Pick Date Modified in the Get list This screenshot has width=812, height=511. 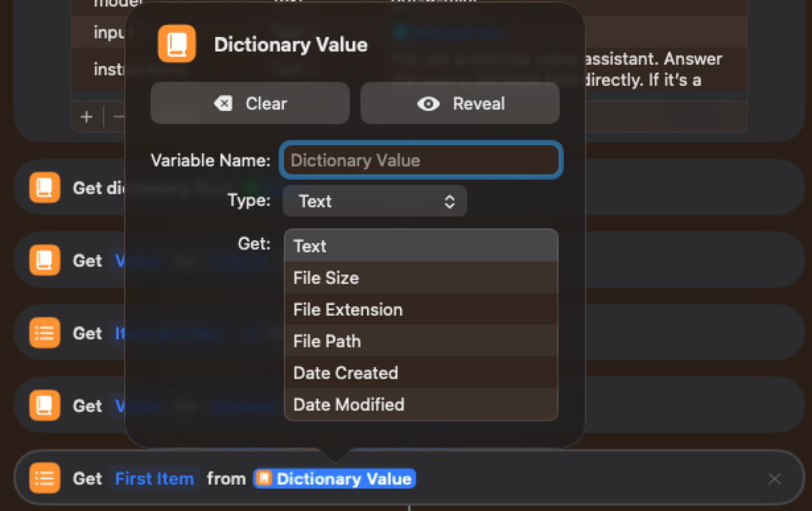pos(421,405)
